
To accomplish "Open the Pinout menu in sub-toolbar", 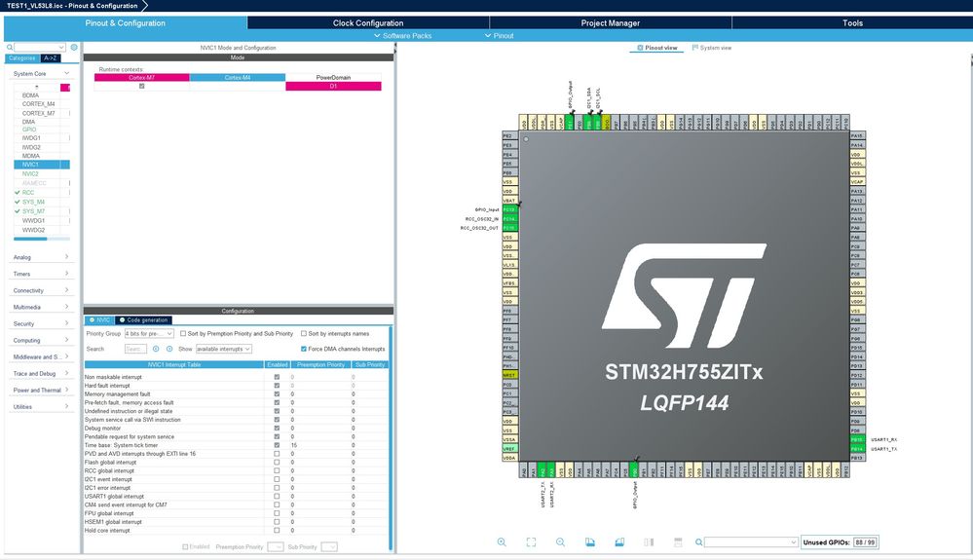I will pos(499,36).
